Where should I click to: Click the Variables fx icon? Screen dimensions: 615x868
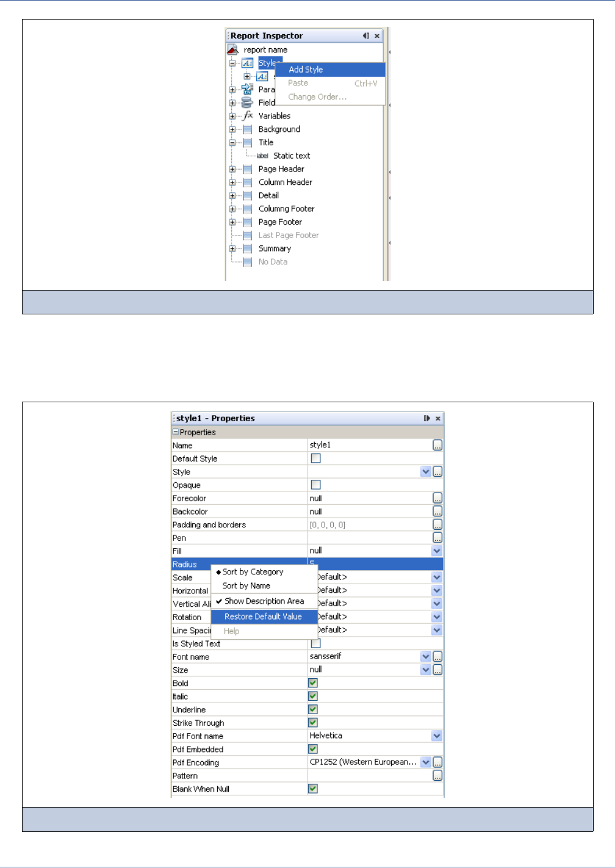[x=248, y=115]
